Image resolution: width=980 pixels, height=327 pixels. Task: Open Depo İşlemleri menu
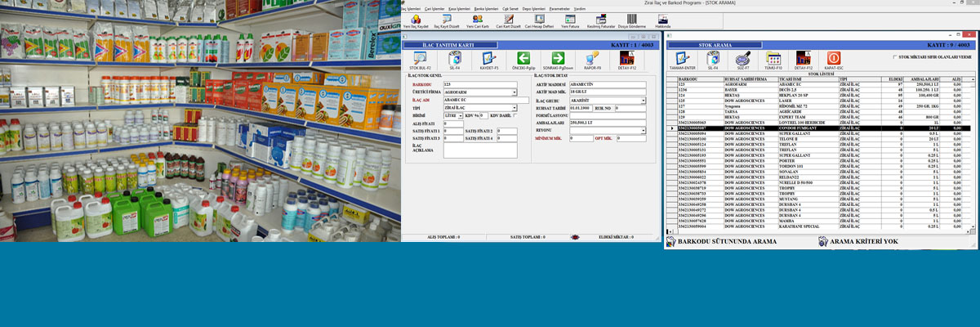[x=532, y=8]
